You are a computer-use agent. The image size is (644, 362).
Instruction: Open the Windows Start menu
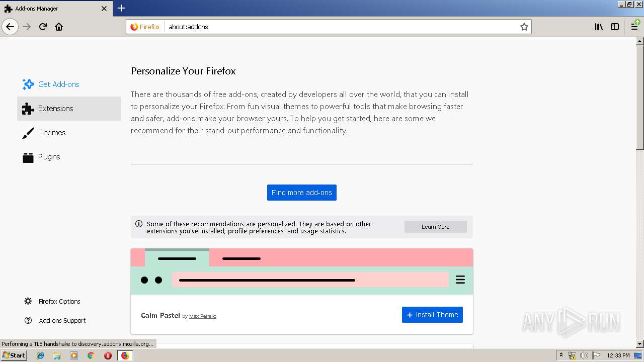[x=14, y=355]
